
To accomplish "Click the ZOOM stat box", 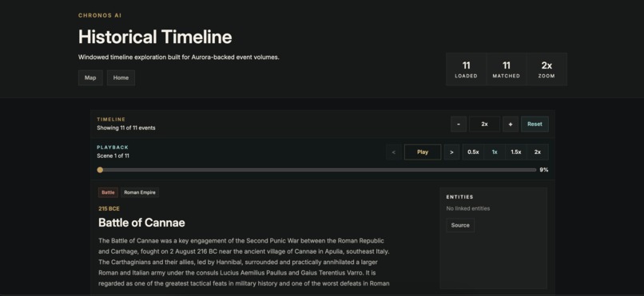I will point(547,69).
